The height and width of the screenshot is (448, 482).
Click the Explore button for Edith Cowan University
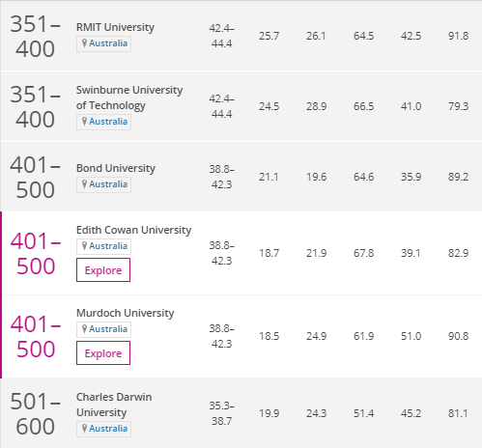click(x=103, y=270)
